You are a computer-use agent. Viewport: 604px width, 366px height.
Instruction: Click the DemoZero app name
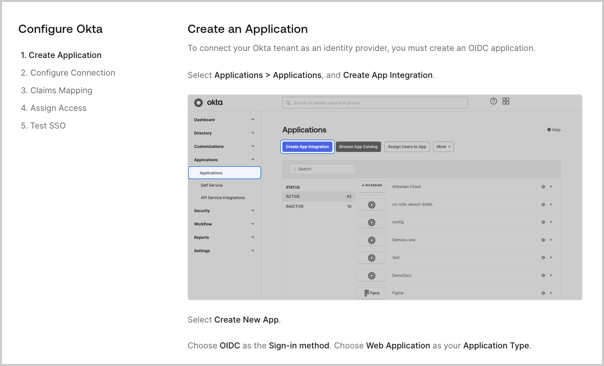pos(402,275)
